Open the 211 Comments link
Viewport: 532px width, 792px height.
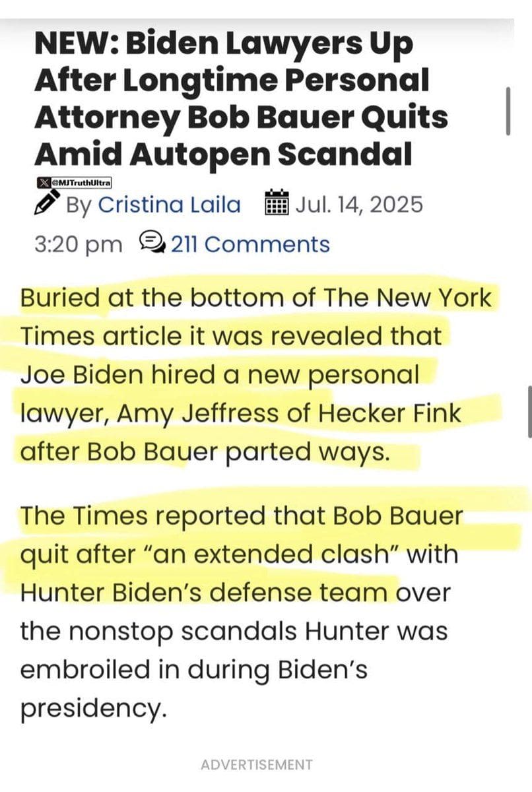coord(250,244)
